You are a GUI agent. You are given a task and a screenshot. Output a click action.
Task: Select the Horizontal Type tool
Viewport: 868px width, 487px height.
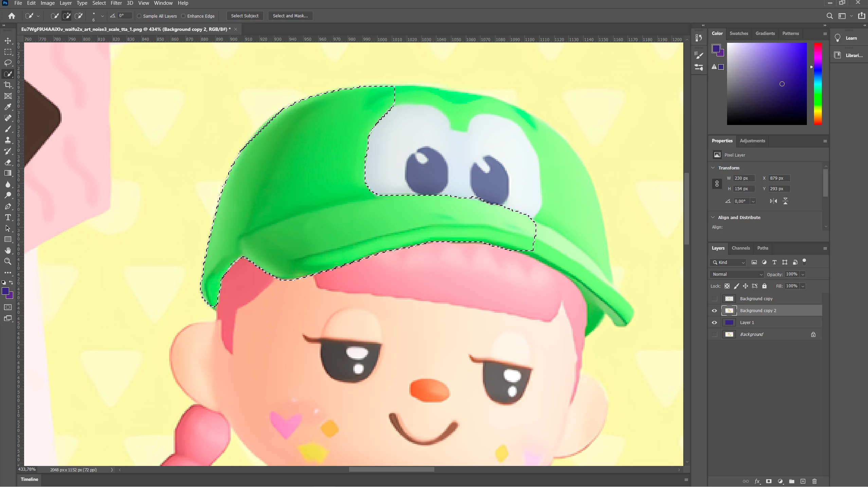pos(8,217)
